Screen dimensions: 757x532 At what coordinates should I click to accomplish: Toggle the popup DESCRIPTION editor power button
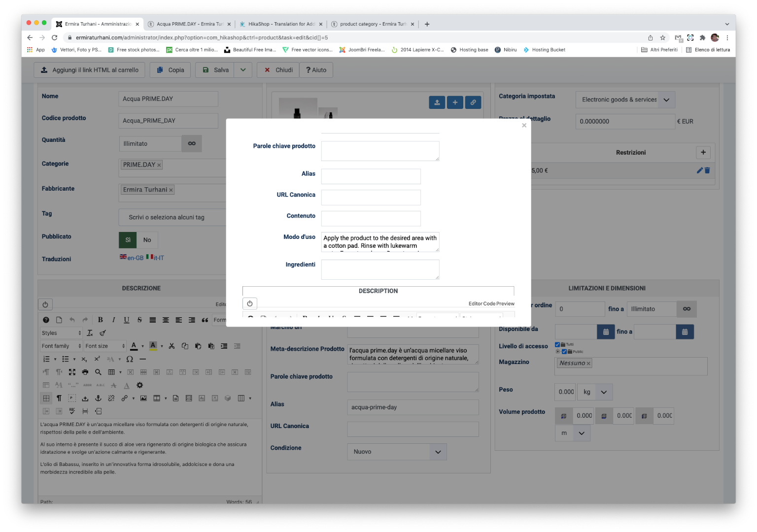pos(250,303)
